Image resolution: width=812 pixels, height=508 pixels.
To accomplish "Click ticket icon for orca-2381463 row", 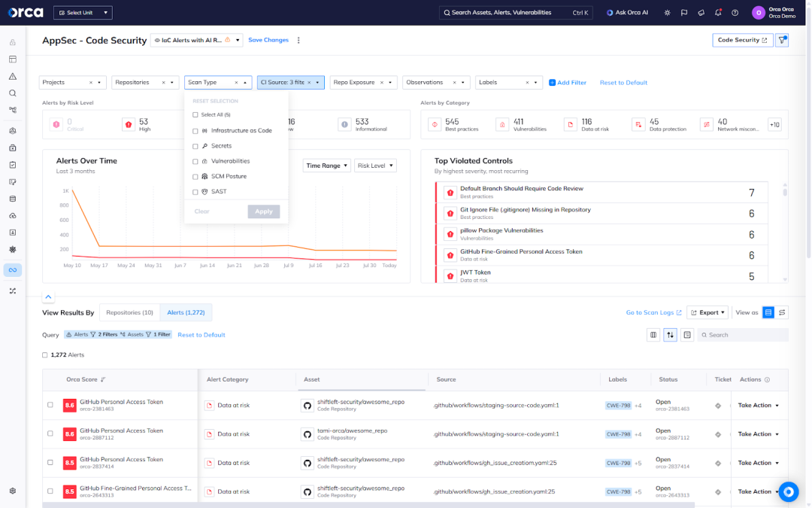I will pos(718,406).
